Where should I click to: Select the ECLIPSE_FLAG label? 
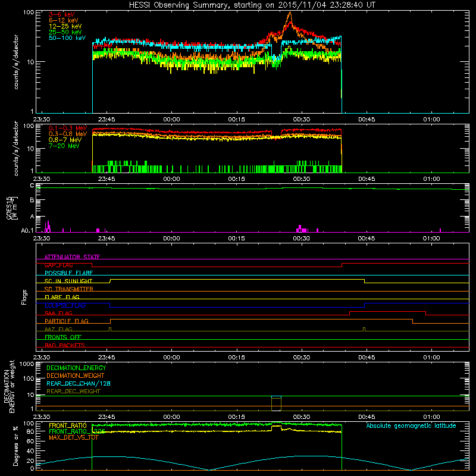65,305
